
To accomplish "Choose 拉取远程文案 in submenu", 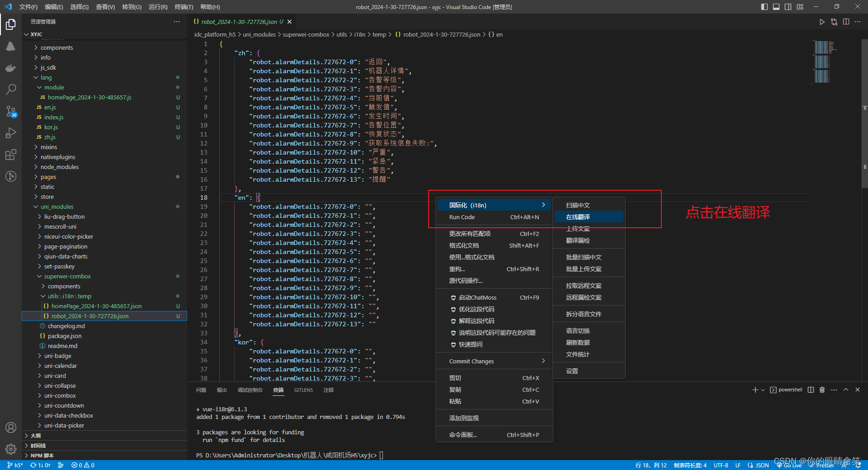I will coord(589,286).
